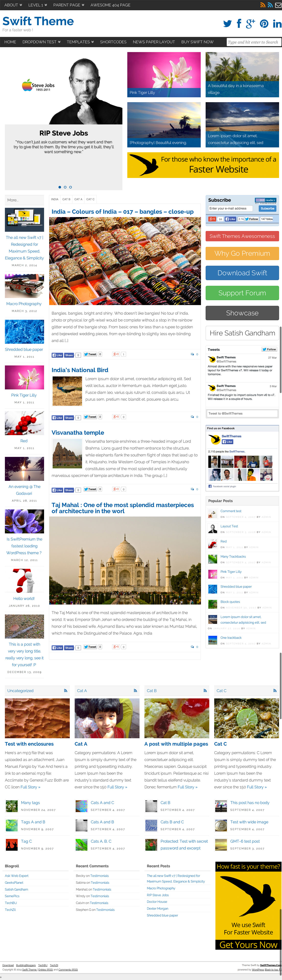Switch to the CAT B tab
This screenshot has height=980, width=282.
tap(66, 199)
